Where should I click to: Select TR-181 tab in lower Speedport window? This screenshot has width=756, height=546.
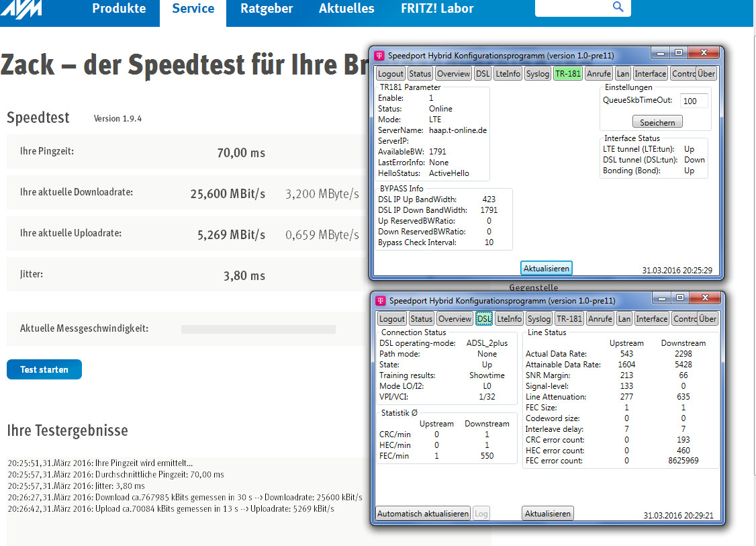tap(569, 319)
